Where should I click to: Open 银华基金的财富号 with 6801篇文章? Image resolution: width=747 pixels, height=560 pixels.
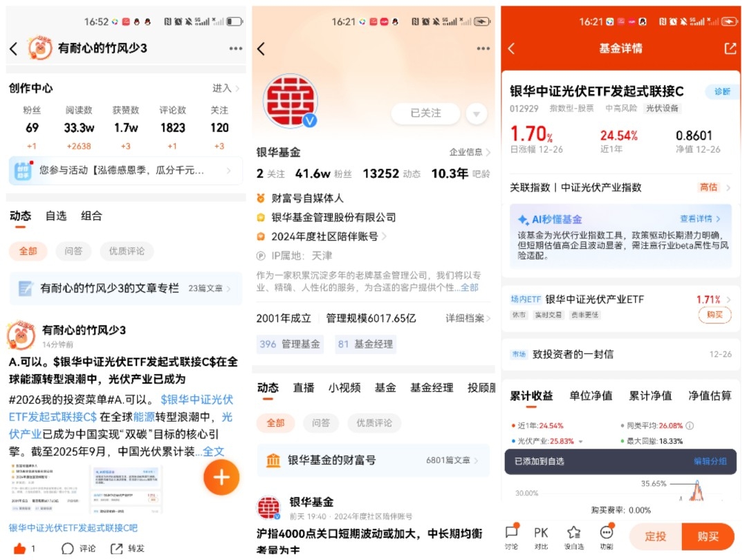point(373,460)
